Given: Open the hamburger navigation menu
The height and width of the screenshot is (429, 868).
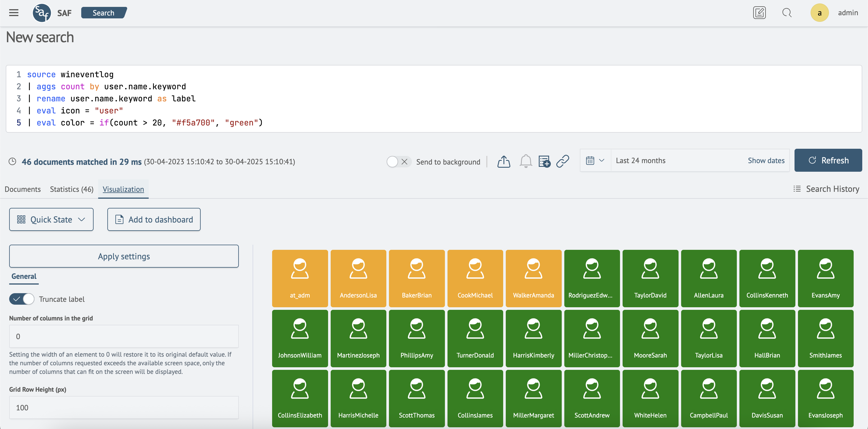Looking at the screenshot, I should [x=14, y=13].
